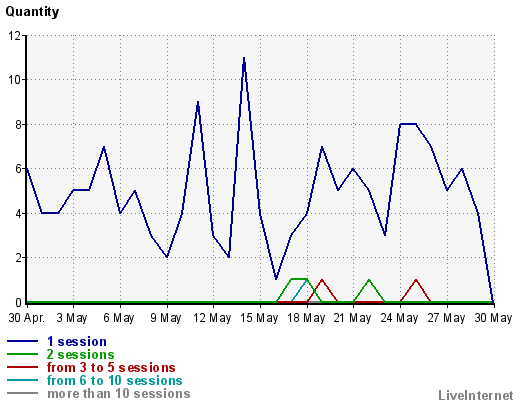Select 'from 6 to 10 sessions' legend text
This screenshot has width=520, height=405.
(x=114, y=380)
